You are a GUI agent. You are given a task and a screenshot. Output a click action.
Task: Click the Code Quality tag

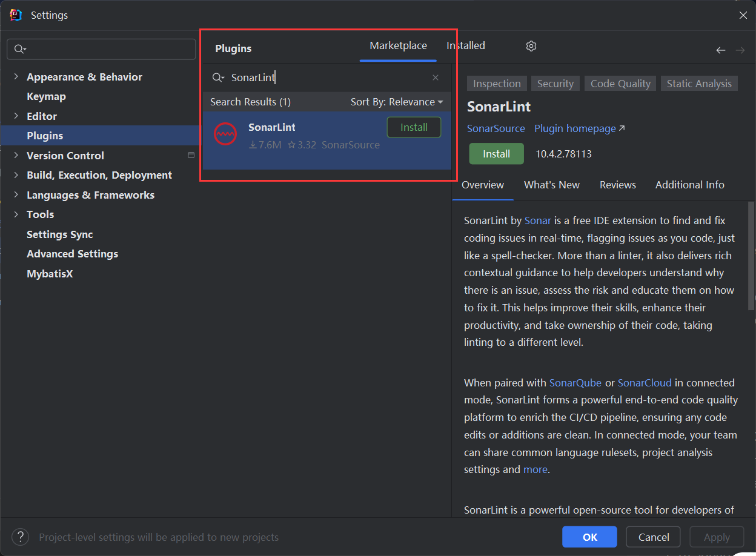coord(620,84)
